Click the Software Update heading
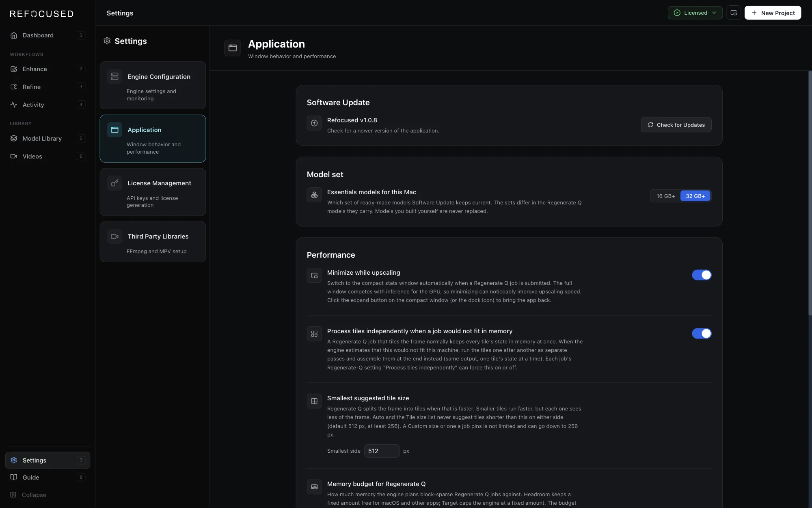 (x=338, y=102)
